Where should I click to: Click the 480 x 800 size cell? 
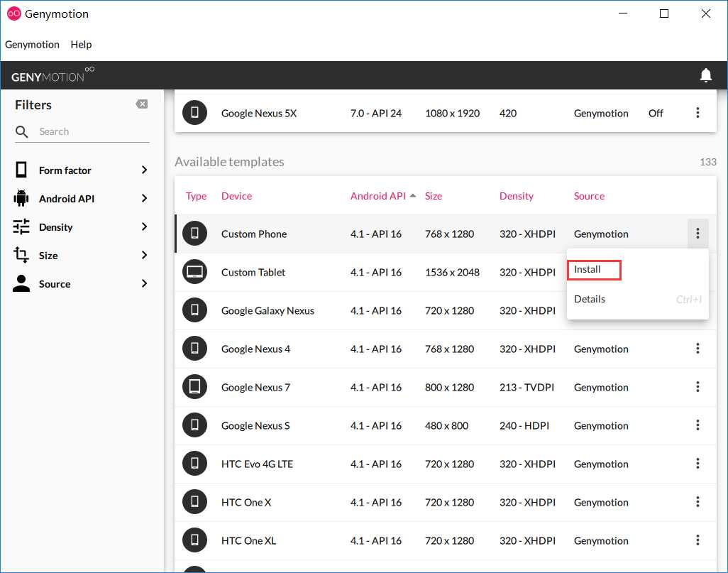(x=446, y=426)
